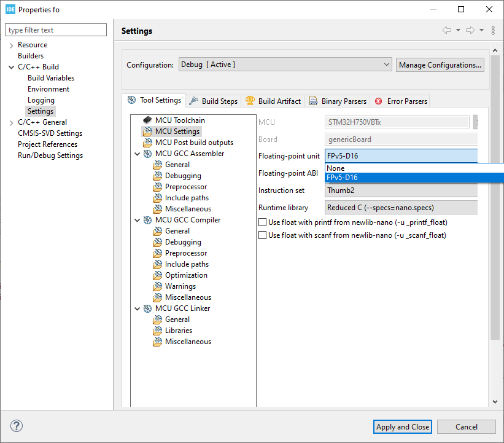Click the Linker Libraries folder icon
This screenshot has height=443, width=504.
click(158, 331)
